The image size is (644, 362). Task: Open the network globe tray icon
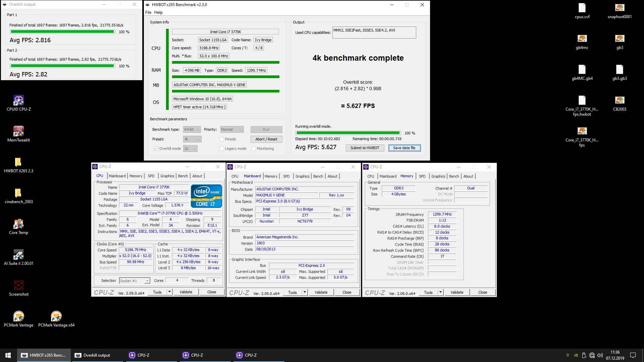(592, 355)
